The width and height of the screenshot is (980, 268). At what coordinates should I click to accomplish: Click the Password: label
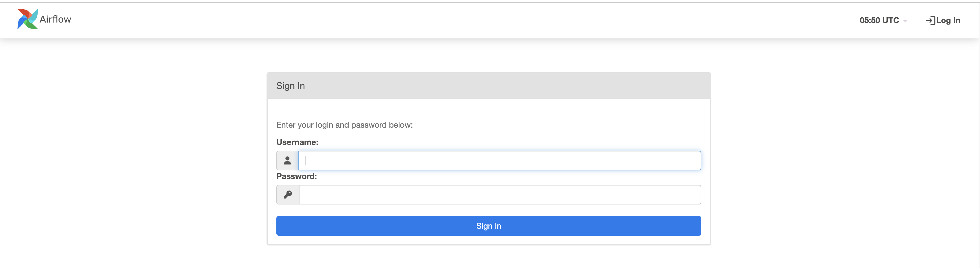coord(296,176)
